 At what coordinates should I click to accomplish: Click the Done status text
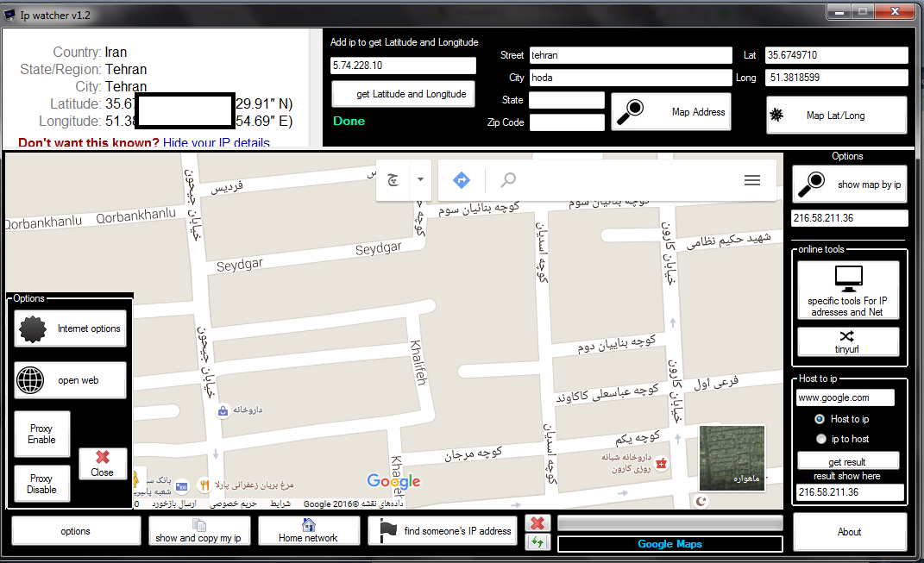coord(349,122)
